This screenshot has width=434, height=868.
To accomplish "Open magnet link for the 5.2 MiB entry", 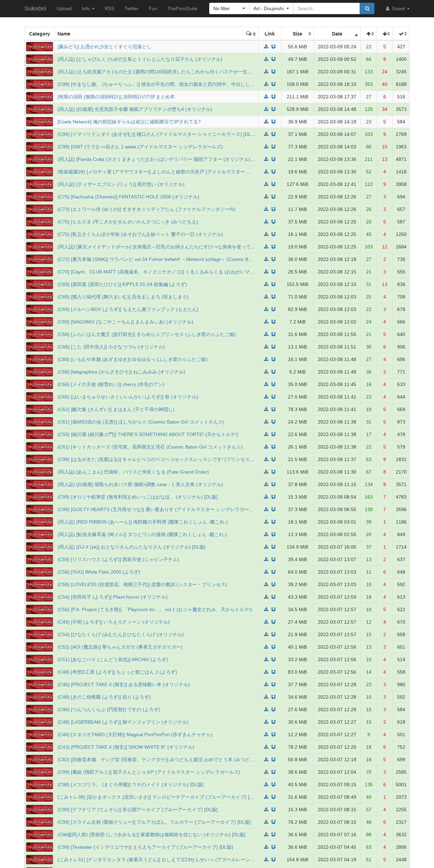I will pos(273,372).
